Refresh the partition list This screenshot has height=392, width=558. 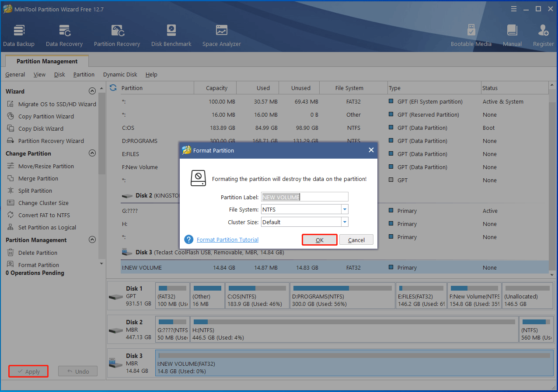pos(113,88)
